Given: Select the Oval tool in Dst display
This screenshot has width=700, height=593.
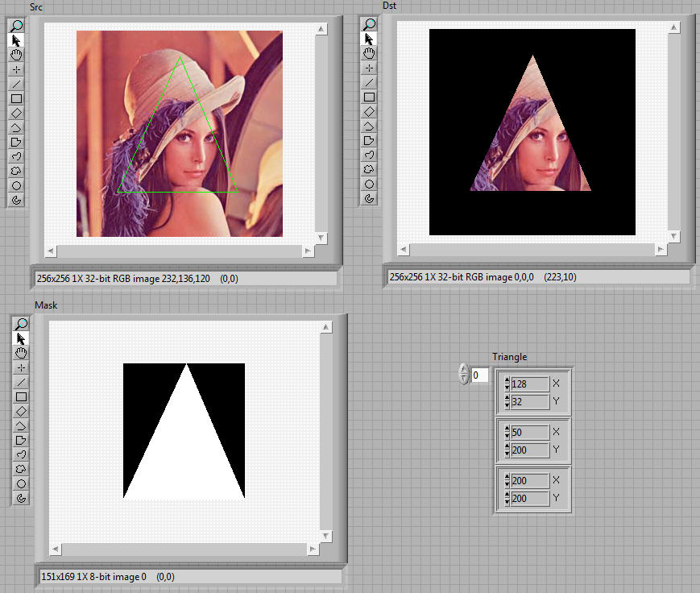Looking at the screenshot, I should 369,184.
